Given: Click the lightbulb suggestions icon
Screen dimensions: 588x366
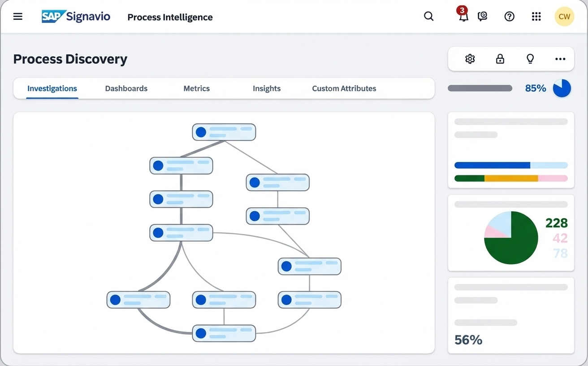Looking at the screenshot, I should point(530,59).
